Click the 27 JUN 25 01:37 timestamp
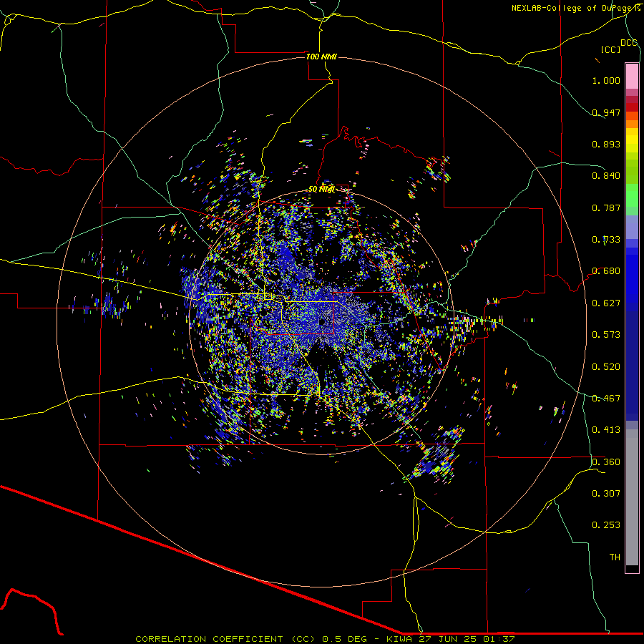This screenshot has width=644, height=644. pos(467,639)
